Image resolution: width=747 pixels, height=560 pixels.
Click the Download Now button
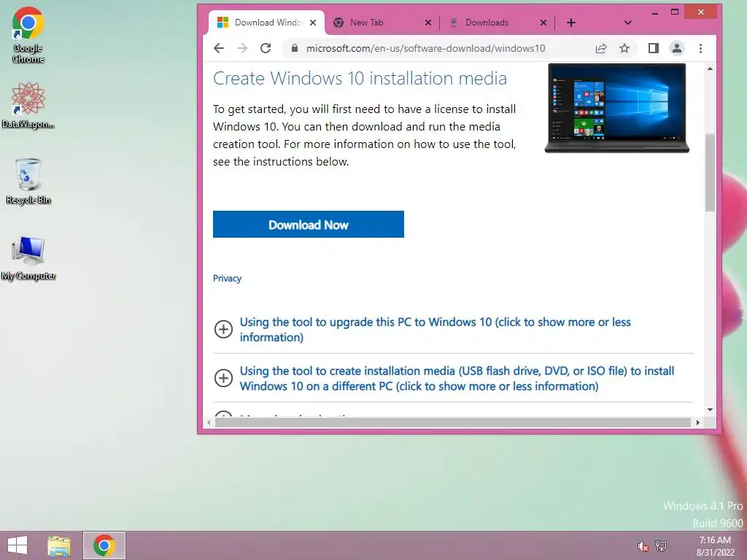309,225
